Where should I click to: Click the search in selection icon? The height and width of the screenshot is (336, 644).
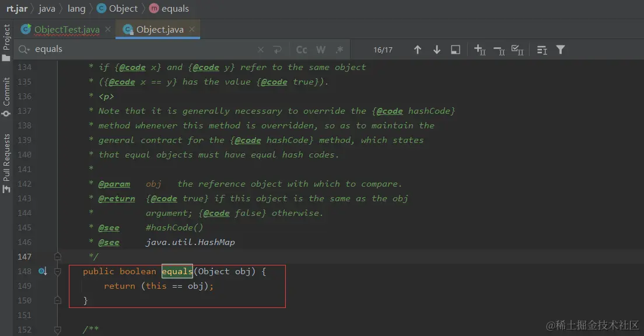(x=456, y=50)
